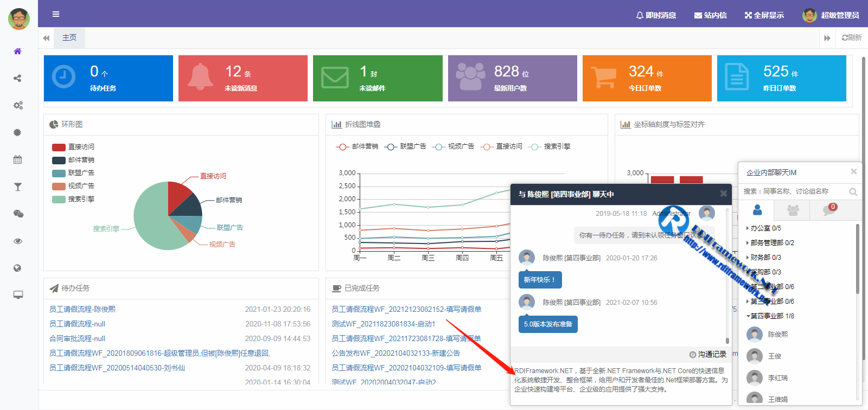Open the cog icon below the gears
Viewport: 868px width, 410px height.
(17, 132)
